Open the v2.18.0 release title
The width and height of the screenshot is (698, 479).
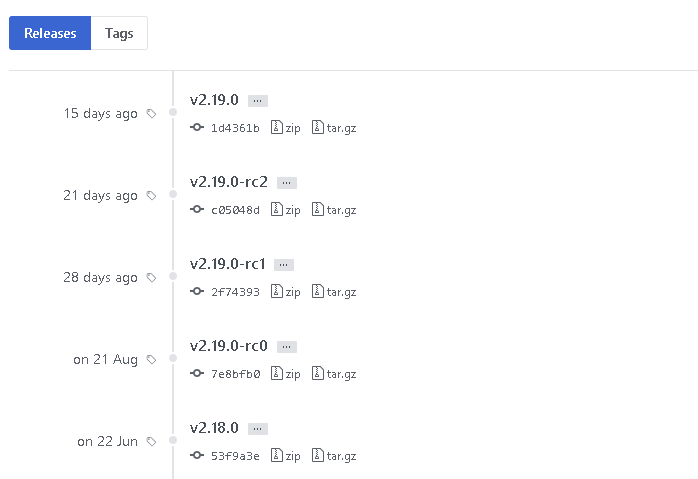[x=214, y=428]
